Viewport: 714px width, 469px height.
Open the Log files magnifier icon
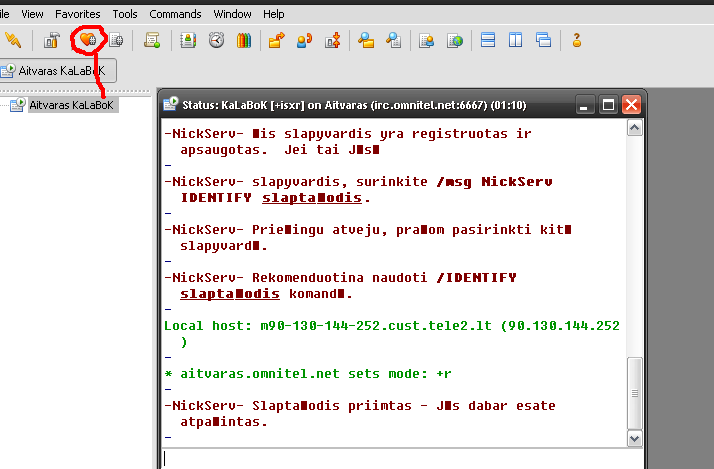[393, 41]
